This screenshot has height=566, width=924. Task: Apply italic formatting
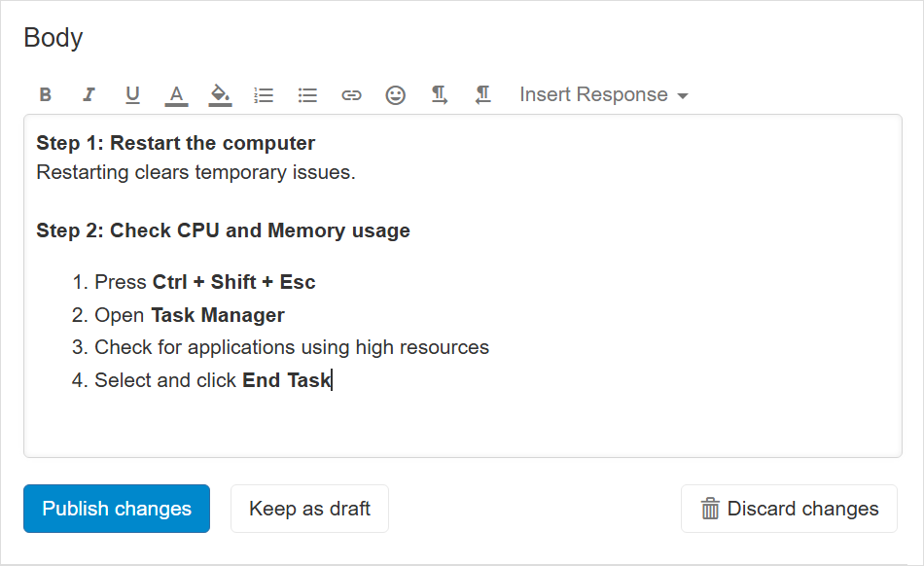[x=89, y=94]
